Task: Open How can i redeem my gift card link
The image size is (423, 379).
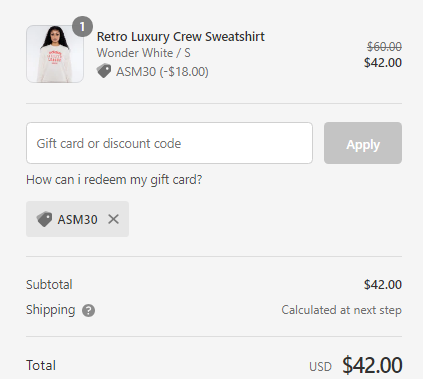Action: (114, 180)
